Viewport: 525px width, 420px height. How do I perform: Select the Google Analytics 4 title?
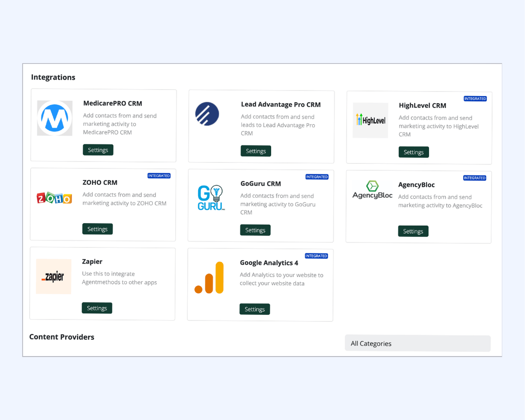coord(269,263)
